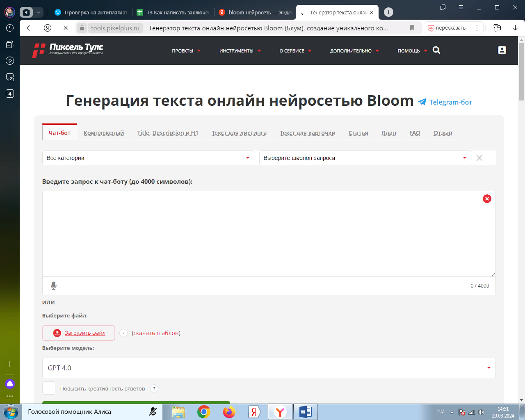Reset the selected request template with the X
The width and height of the screenshot is (525, 420).
479,158
